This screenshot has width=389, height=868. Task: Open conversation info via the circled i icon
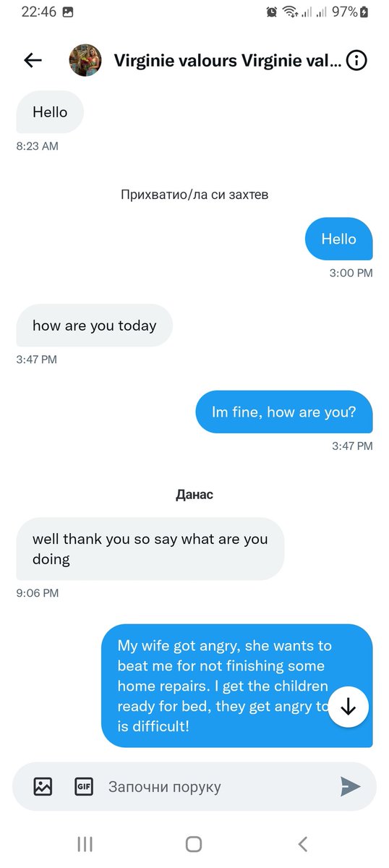point(356,61)
